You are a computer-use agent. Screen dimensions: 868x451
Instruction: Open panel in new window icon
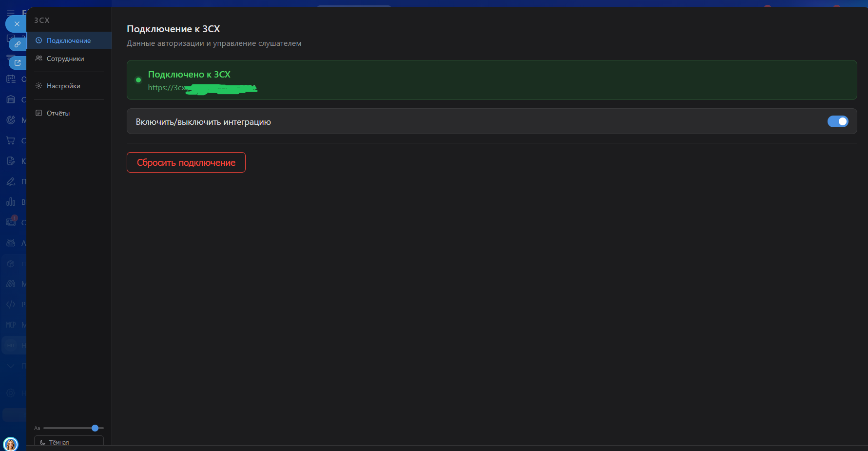pos(18,62)
